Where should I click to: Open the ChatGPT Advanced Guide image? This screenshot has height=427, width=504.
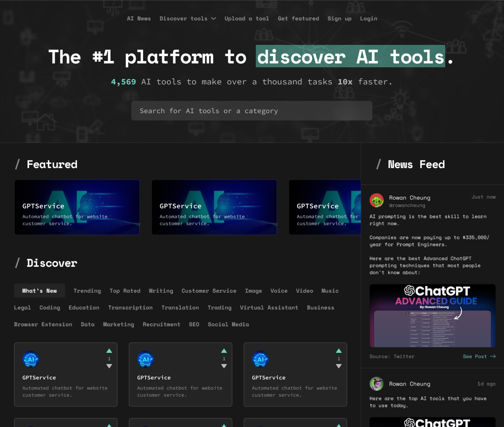432,315
